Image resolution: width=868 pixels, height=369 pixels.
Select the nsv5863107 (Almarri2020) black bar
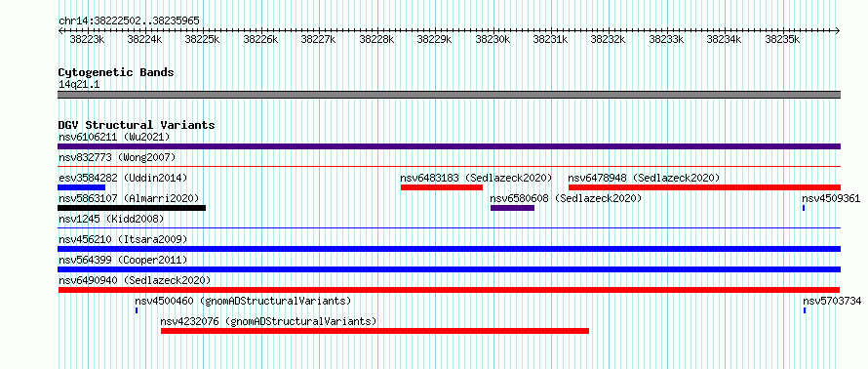[132, 208]
